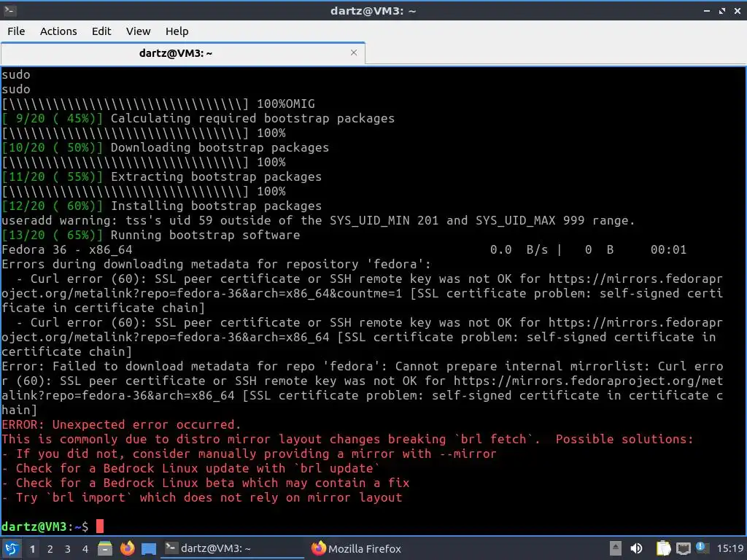The height and width of the screenshot is (560, 747).
Task: Open the network status tray icon
Action: tap(683, 548)
